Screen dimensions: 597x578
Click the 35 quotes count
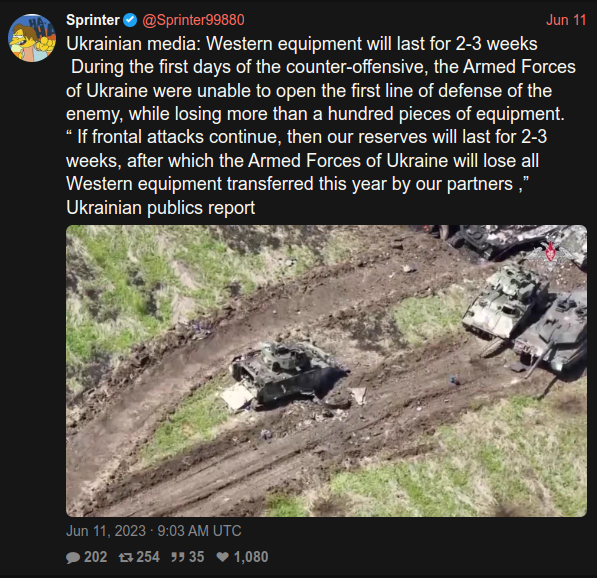(196, 557)
